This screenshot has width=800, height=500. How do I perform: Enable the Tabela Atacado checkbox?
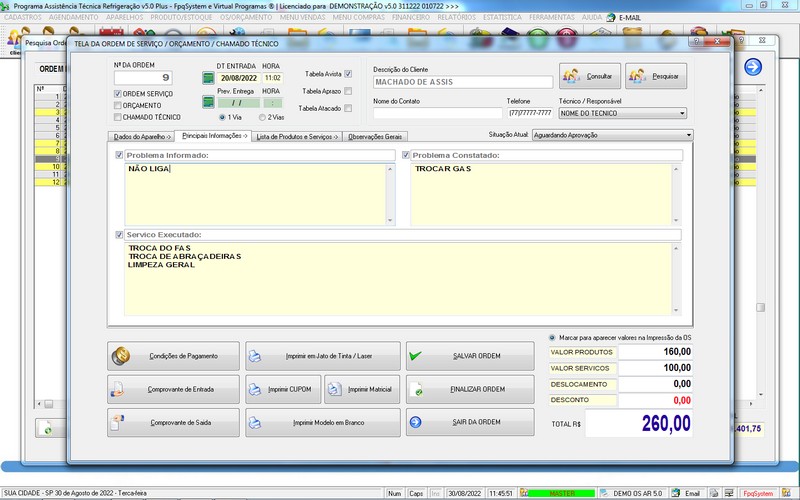click(x=348, y=108)
